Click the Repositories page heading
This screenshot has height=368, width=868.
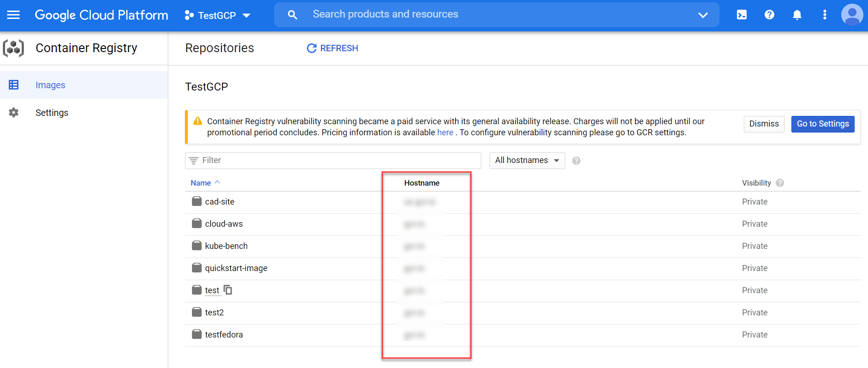click(220, 48)
